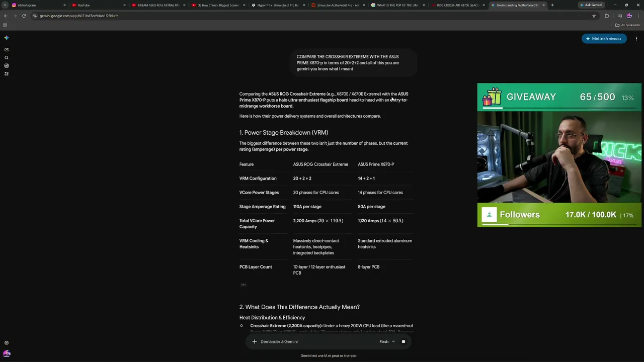Click the Gemini logo in the sidebar
644x362 pixels.
pyautogui.click(x=7, y=38)
